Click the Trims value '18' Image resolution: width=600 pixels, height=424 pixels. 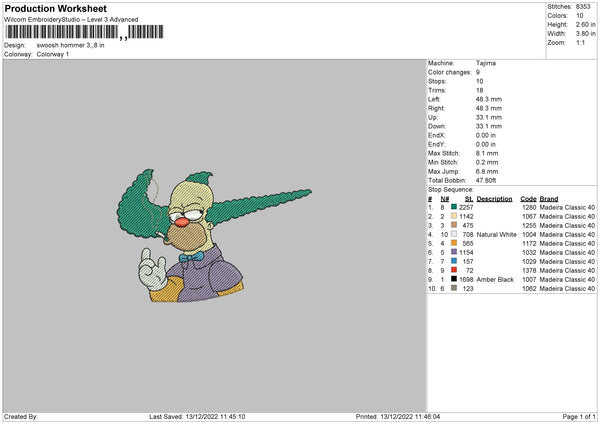pyautogui.click(x=479, y=90)
